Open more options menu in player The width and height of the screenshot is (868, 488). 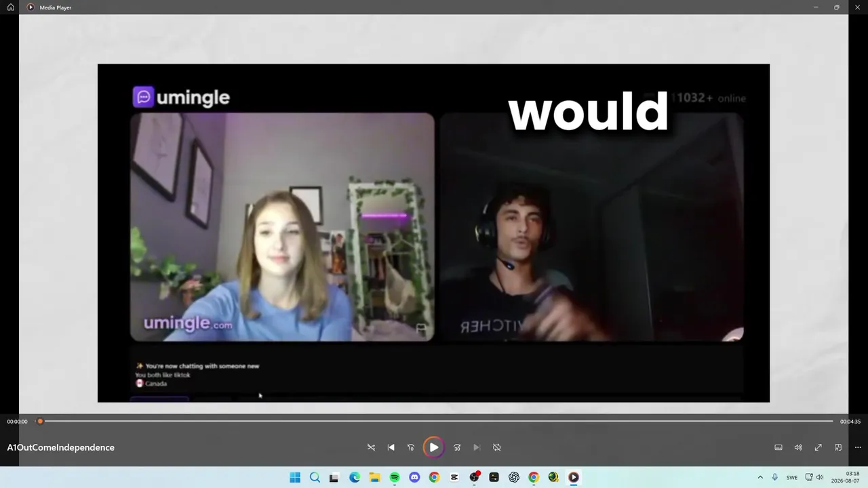tap(858, 447)
